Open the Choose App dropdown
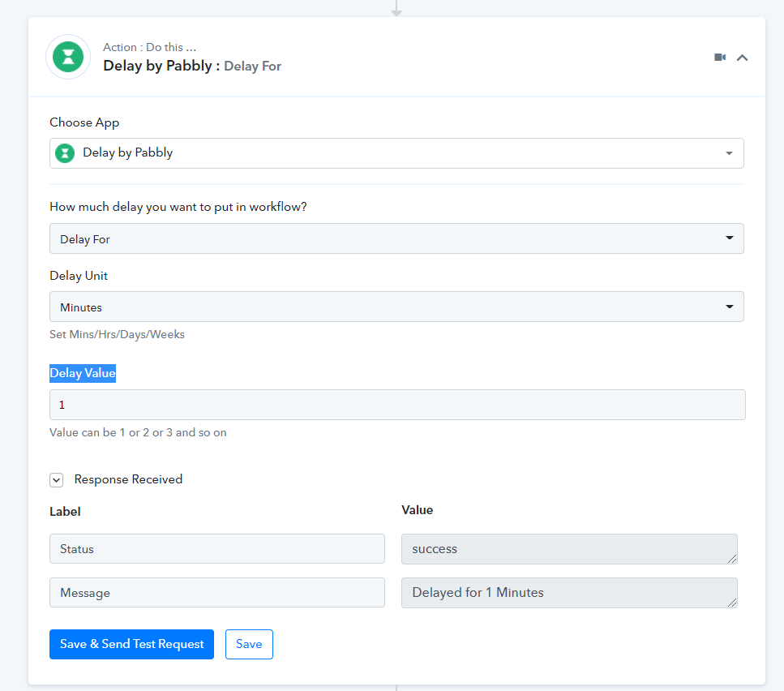 pyautogui.click(x=396, y=153)
